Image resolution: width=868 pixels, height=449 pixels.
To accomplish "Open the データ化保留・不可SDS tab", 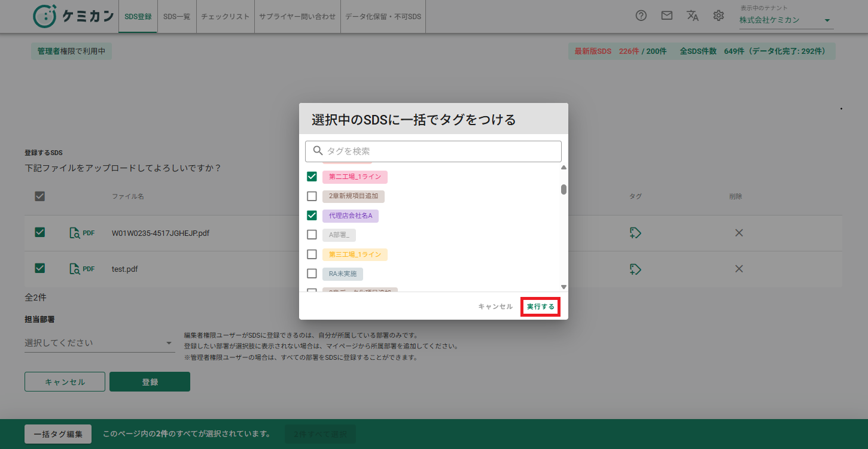I will (383, 16).
